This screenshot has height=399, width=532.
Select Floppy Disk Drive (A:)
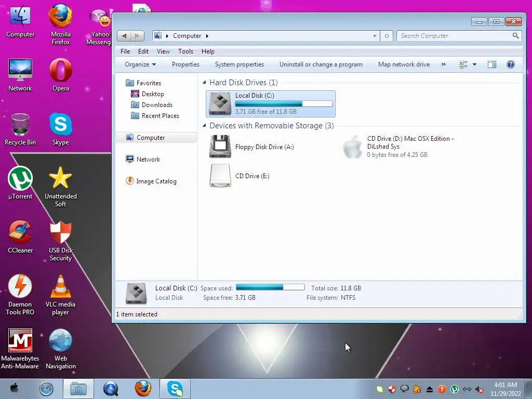252,147
